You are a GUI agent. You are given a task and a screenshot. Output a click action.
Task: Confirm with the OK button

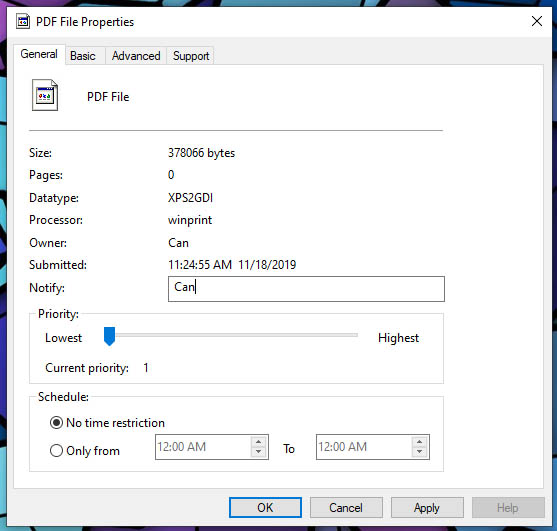(265, 508)
